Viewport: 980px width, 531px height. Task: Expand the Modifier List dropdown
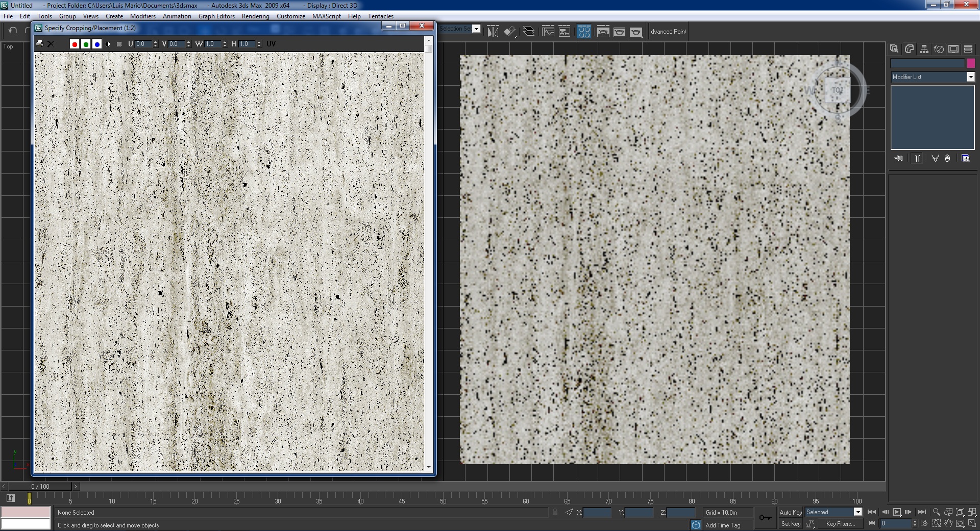(971, 77)
